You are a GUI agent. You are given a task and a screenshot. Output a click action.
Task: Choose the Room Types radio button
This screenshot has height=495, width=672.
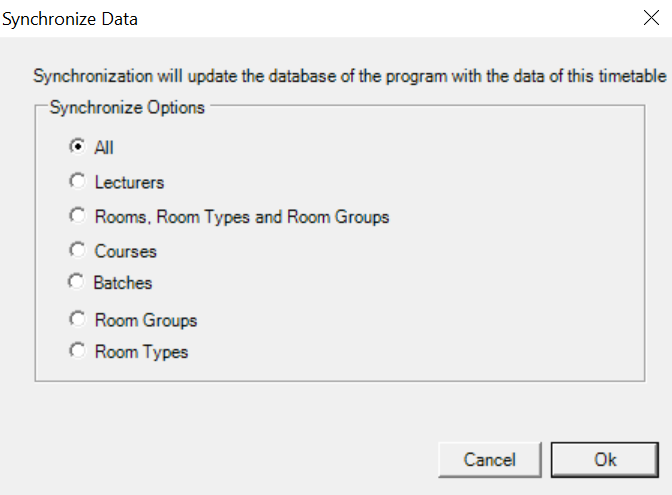coord(77,351)
